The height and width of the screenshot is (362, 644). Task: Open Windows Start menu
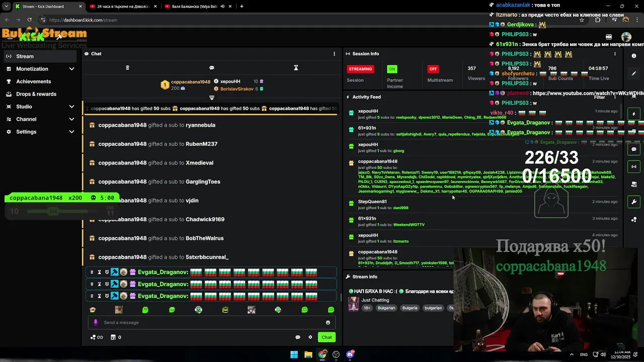(x=294, y=354)
